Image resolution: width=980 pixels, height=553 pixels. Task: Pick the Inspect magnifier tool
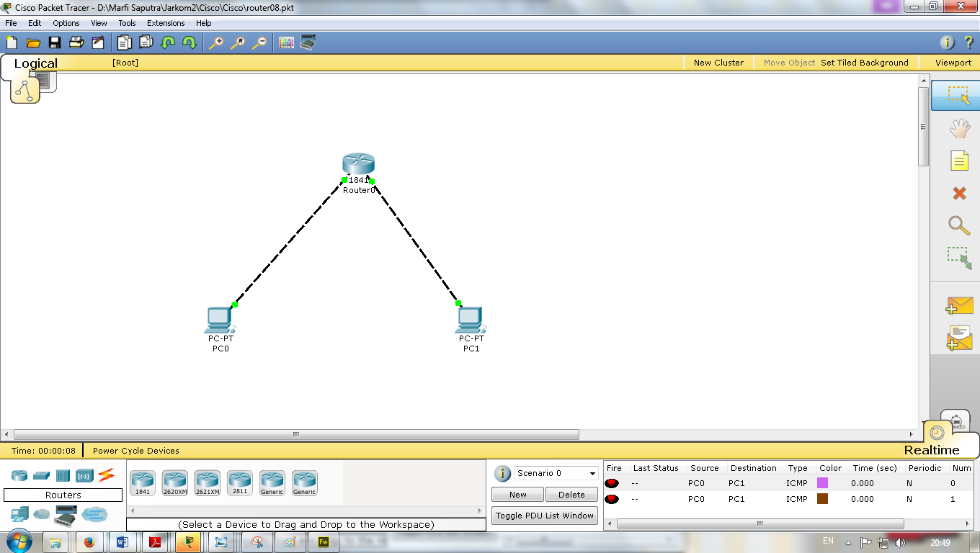point(959,225)
